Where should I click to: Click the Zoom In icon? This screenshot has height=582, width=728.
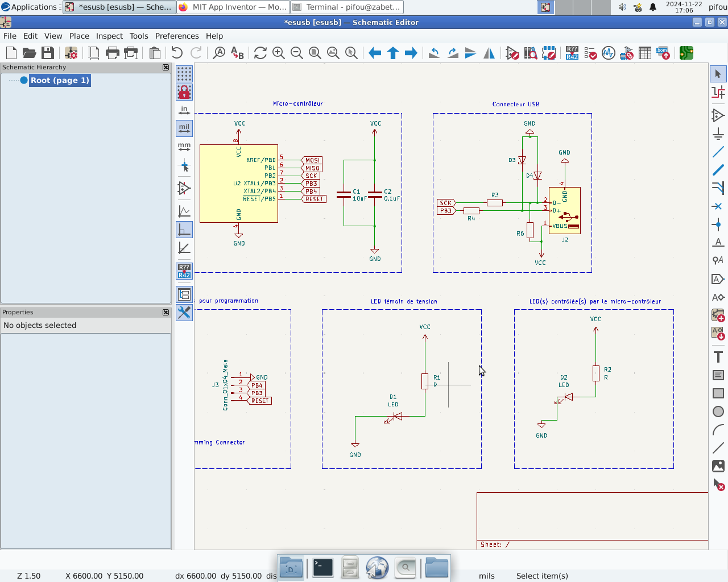coord(279,53)
